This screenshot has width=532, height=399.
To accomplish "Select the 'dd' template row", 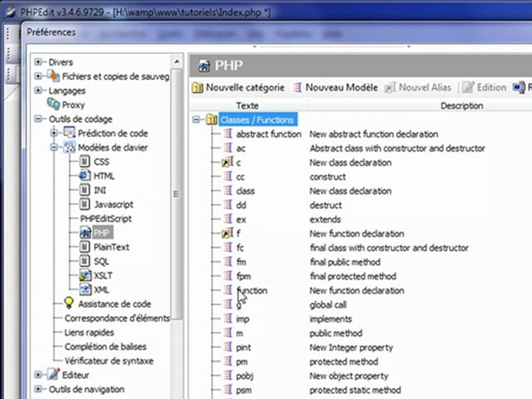I will [241, 205].
